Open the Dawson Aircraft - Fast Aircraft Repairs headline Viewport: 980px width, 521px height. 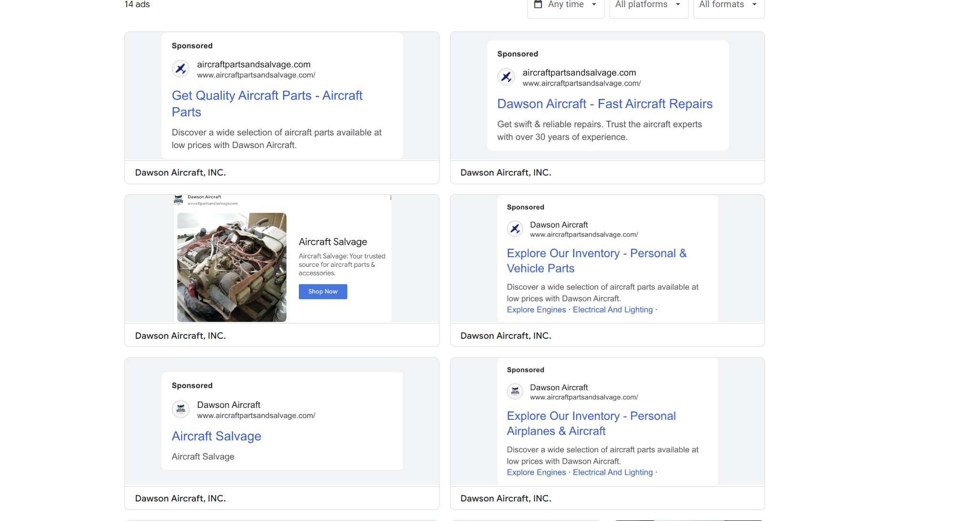coord(605,104)
